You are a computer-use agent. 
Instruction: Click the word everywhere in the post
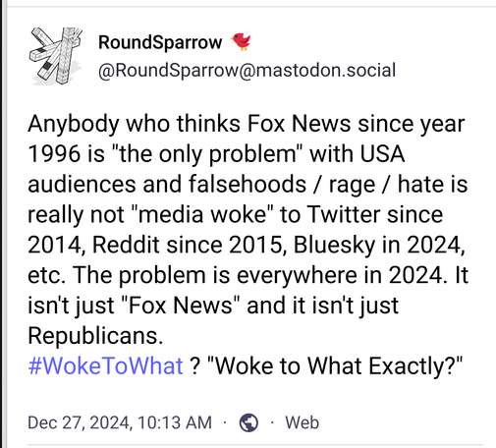pos(297,276)
